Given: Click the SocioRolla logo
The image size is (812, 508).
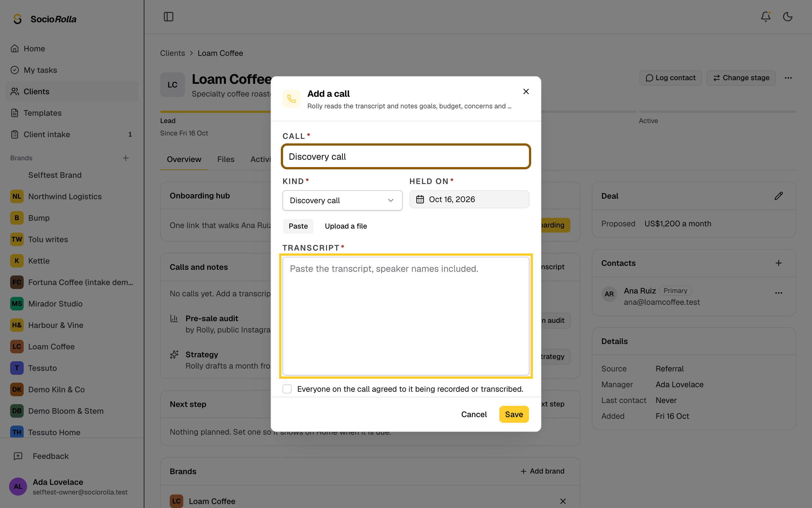Looking at the screenshot, I should (x=45, y=19).
